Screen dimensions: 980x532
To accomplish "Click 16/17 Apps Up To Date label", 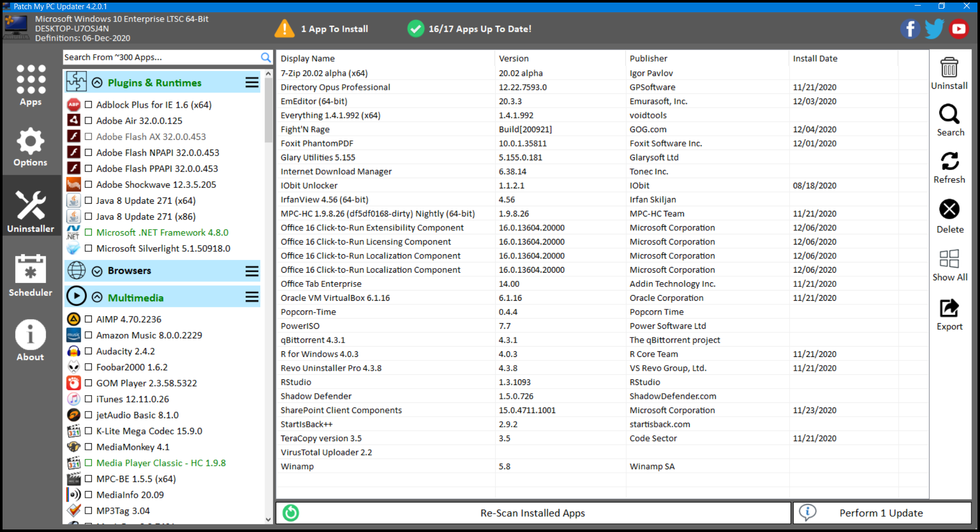I will click(480, 29).
